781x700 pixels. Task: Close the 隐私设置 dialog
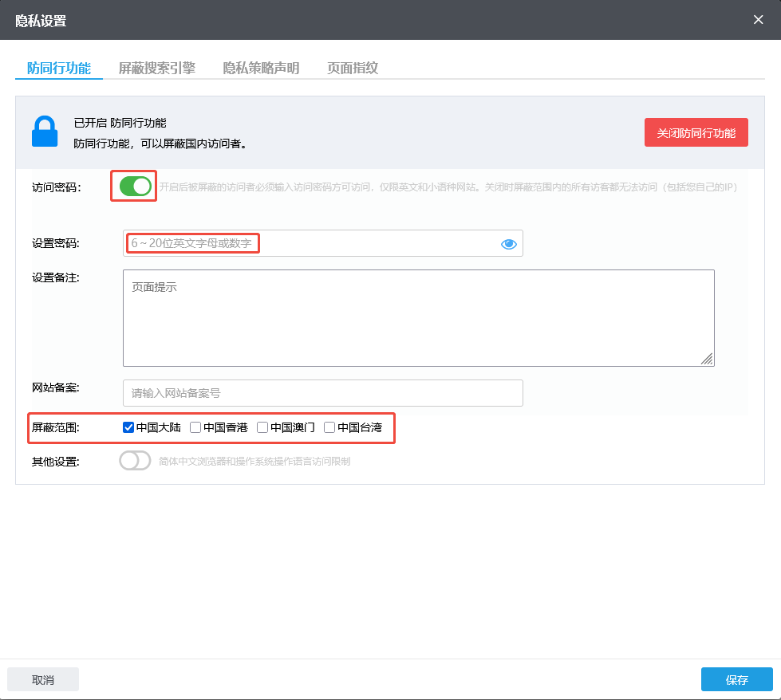tap(758, 19)
